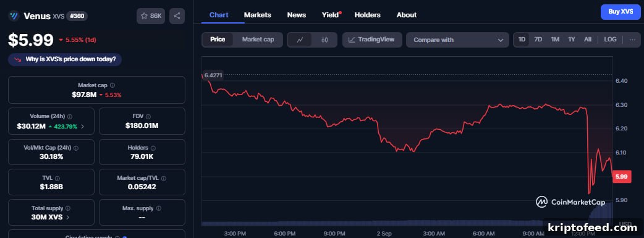Click the $5.99 price text

[31, 40]
